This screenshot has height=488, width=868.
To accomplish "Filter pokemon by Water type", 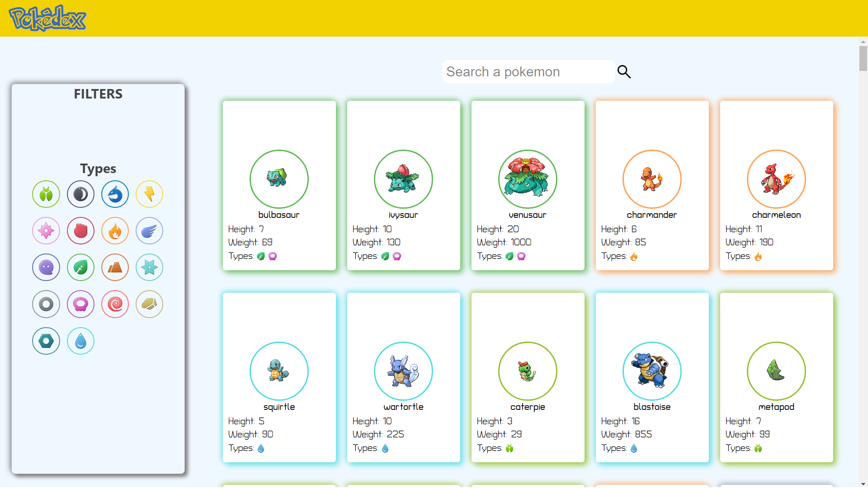I will pos(80,341).
